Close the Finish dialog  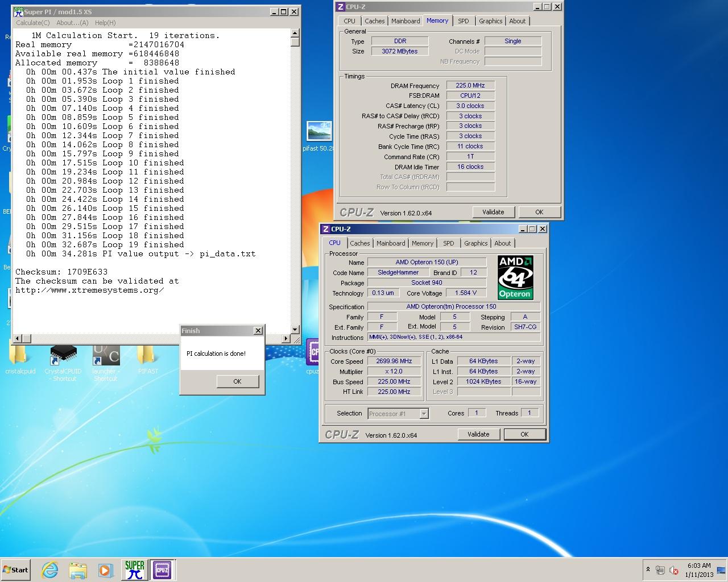258,330
